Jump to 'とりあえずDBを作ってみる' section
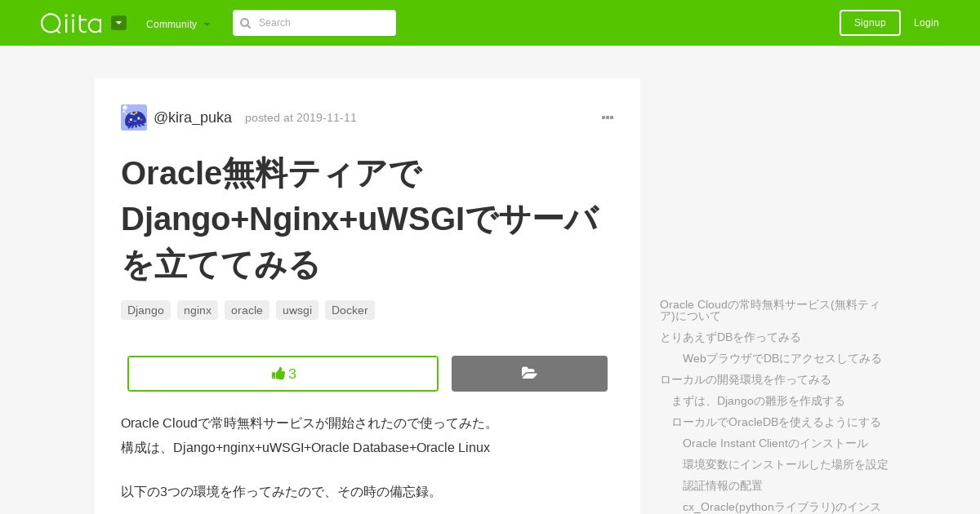The image size is (980, 514). 730,337
